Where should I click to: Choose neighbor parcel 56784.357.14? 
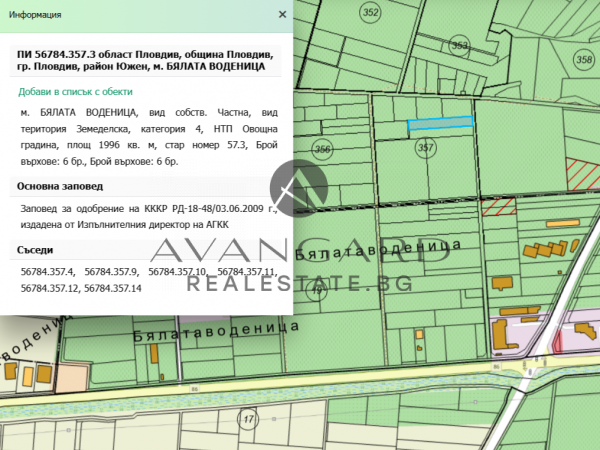[x=113, y=287]
